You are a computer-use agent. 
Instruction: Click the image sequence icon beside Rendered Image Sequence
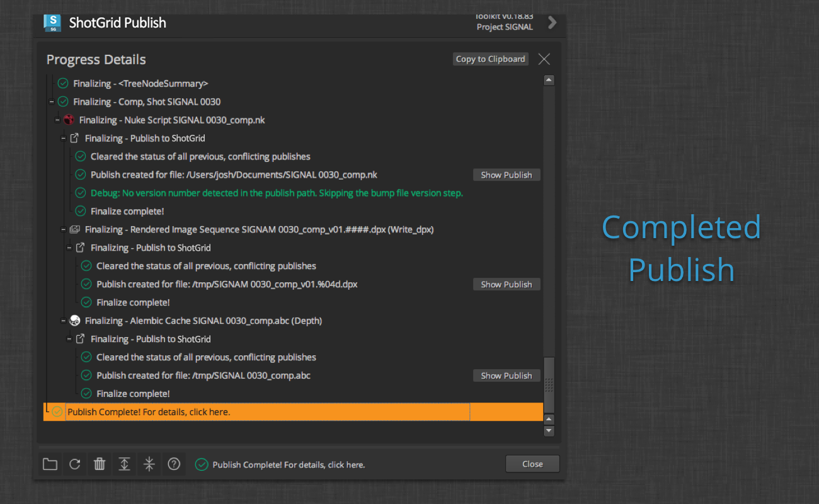pyautogui.click(x=74, y=229)
